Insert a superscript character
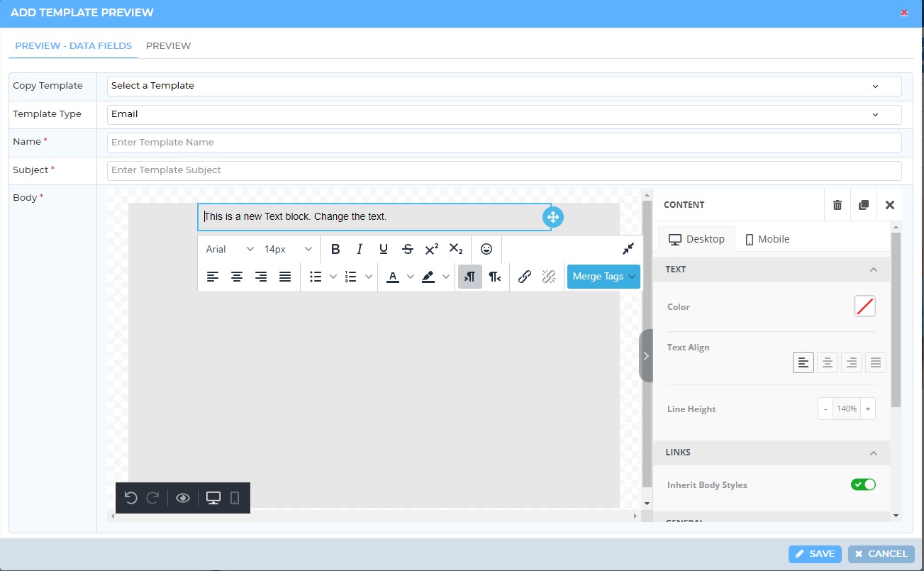The image size is (924, 571). 431,249
